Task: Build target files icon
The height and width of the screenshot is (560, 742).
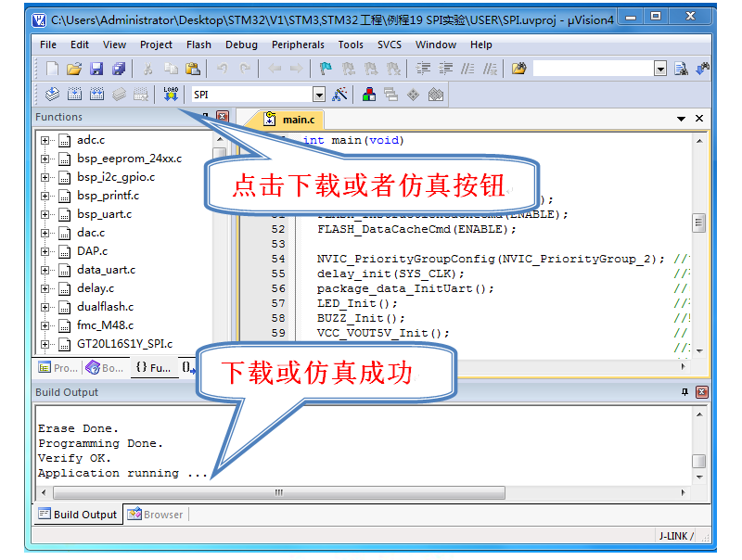Action: 74,95
